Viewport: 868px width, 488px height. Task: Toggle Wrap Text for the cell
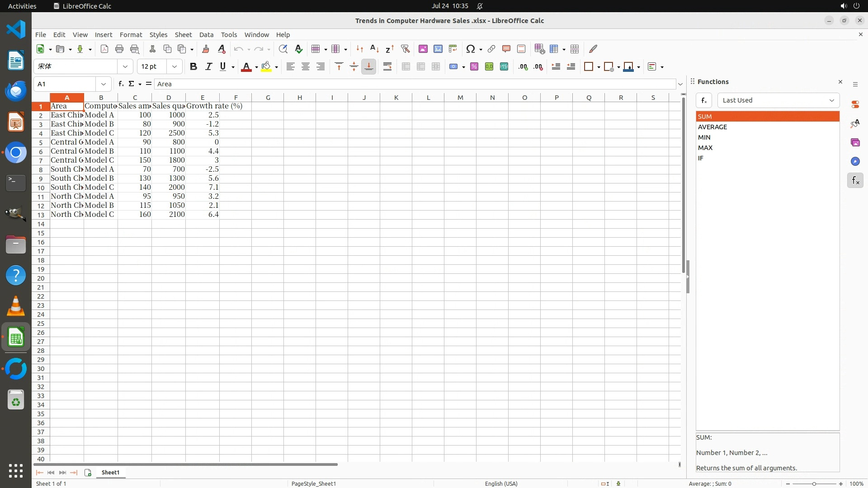(x=387, y=66)
